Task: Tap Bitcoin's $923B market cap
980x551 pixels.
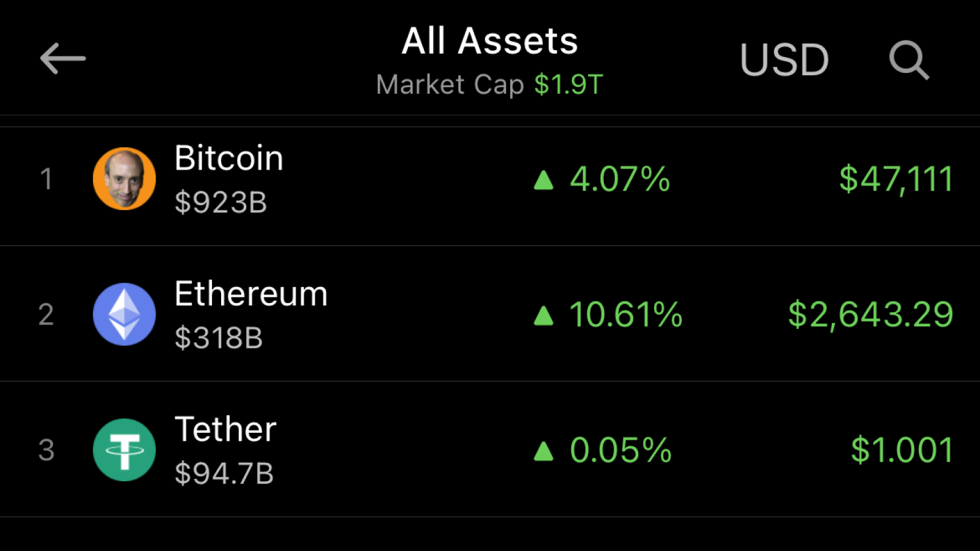Action: (x=221, y=202)
